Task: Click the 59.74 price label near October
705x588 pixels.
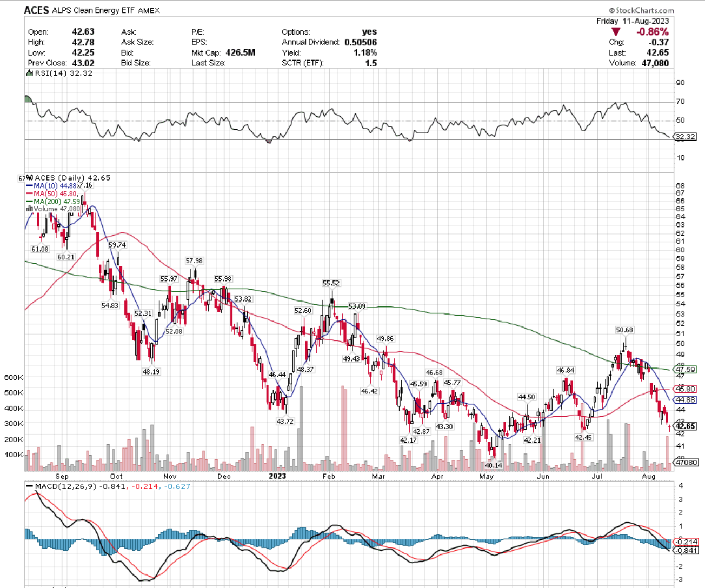Action: click(x=117, y=245)
